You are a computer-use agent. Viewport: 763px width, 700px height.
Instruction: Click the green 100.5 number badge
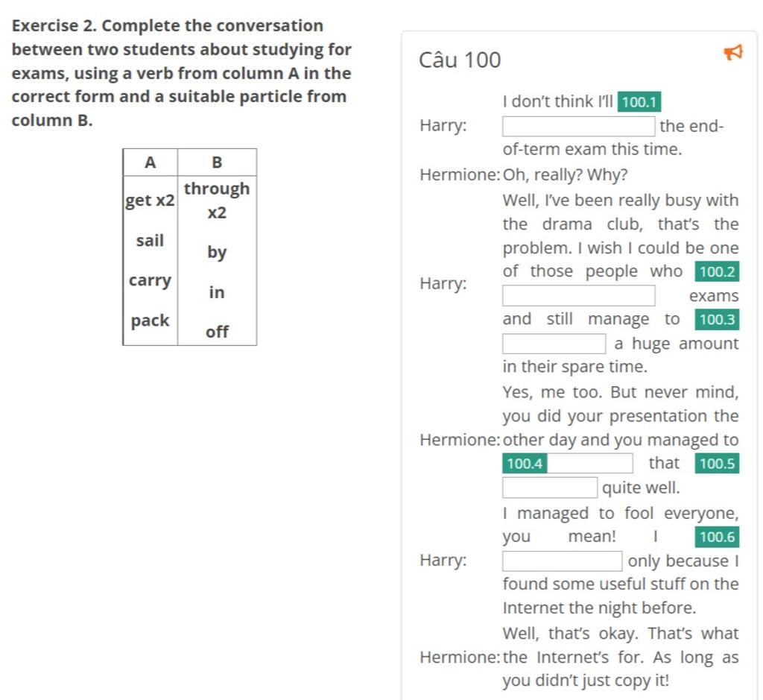(716, 464)
